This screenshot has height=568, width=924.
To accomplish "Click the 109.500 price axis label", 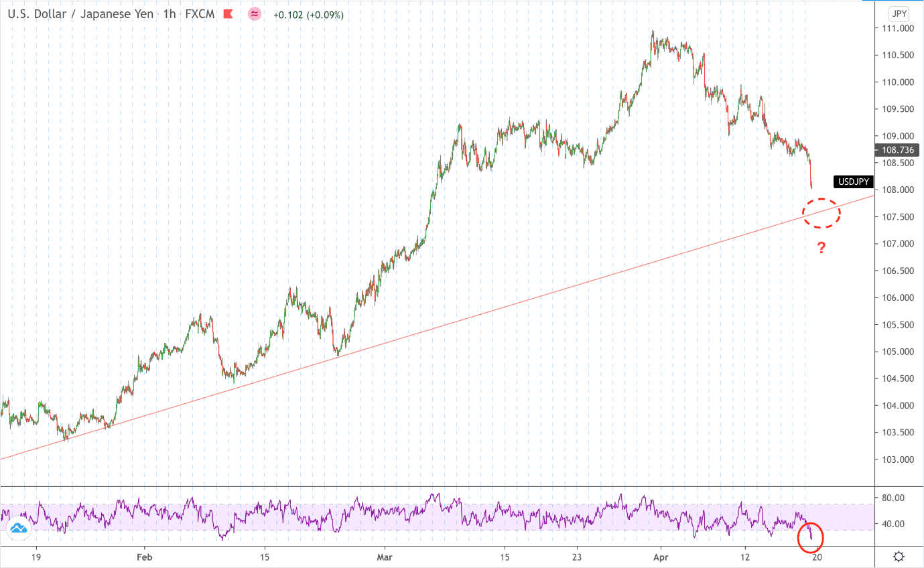I will pyautogui.click(x=897, y=109).
